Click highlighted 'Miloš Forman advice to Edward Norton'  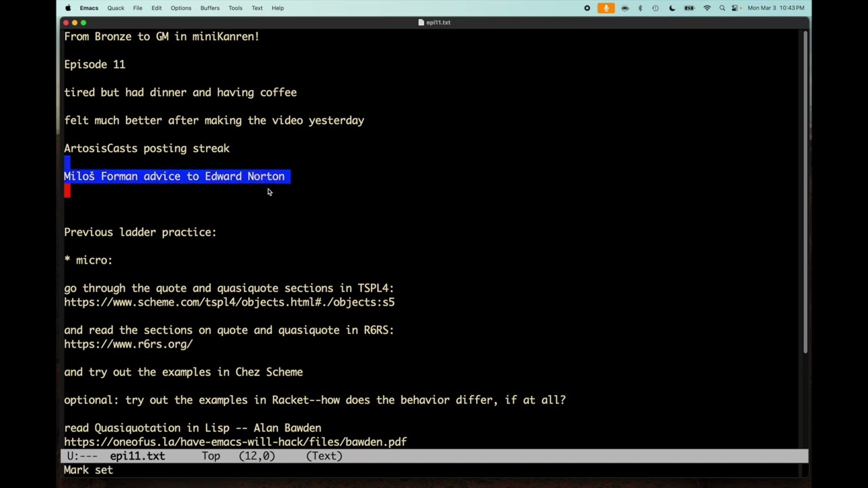[x=174, y=176]
